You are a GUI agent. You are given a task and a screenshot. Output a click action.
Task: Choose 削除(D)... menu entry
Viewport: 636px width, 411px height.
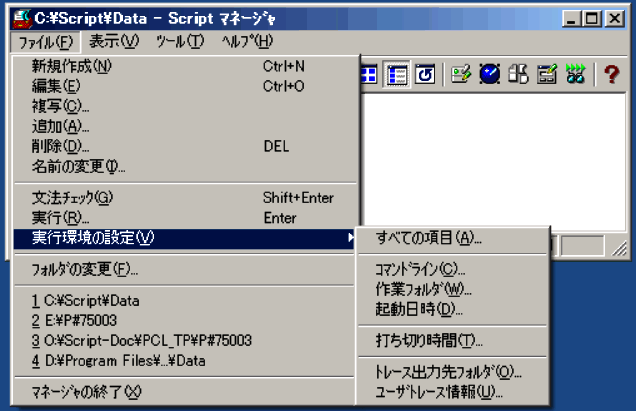coord(185,146)
